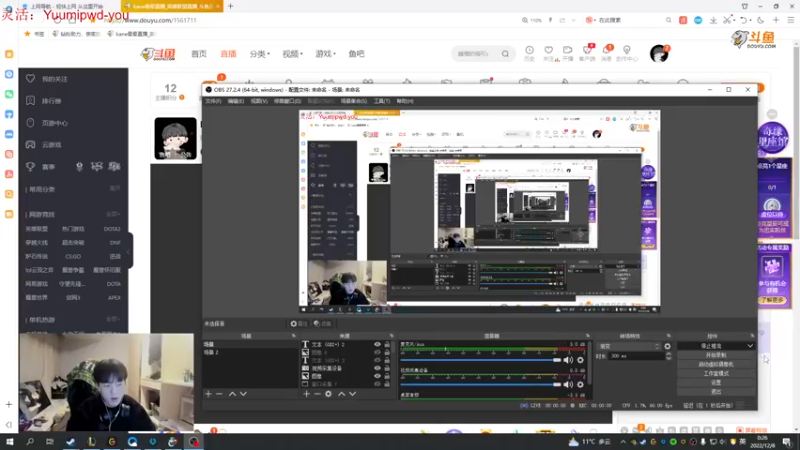Move the selected scene up in OBS
The image size is (800, 450).
232,394
